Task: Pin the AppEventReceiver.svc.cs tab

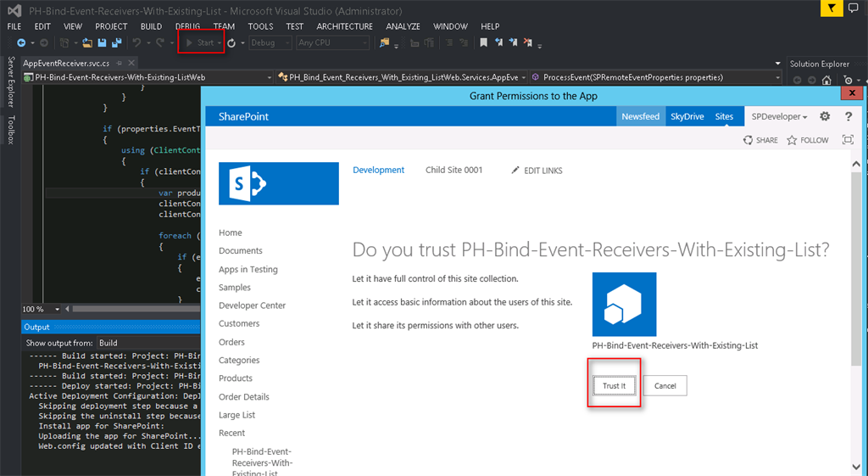Action: click(x=119, y=63)
